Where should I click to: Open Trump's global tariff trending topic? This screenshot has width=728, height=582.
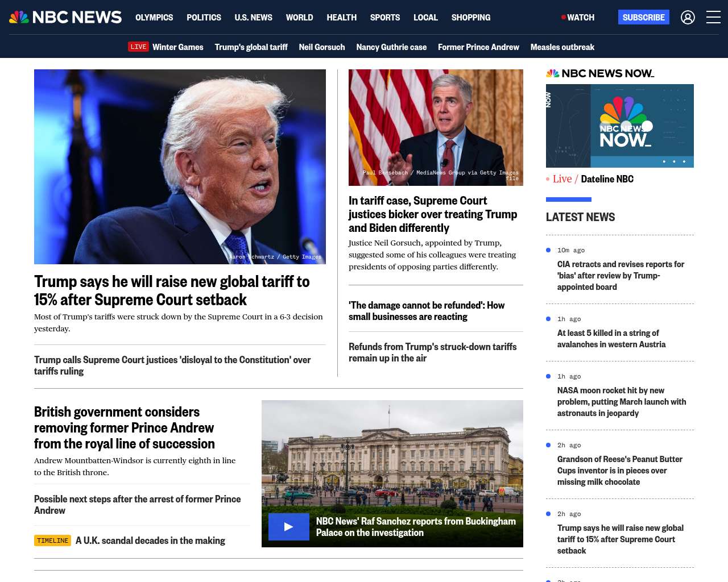pyautogui.click(x=251, y=47)
